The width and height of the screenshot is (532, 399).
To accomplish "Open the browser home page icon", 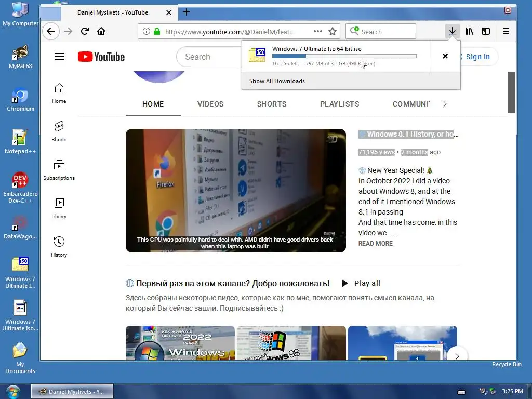I will pyautogui.click(x=101, y=32).
